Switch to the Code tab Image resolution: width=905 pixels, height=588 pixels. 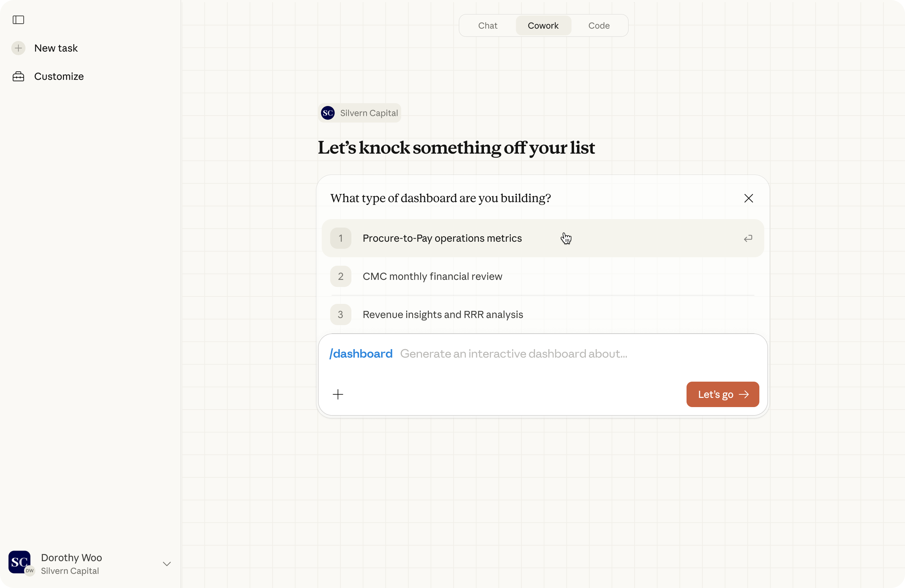pyautogui.click(x=599, y=25)
